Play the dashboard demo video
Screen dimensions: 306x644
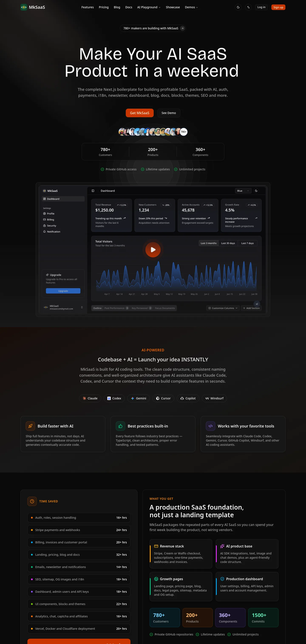pos(153,249)
